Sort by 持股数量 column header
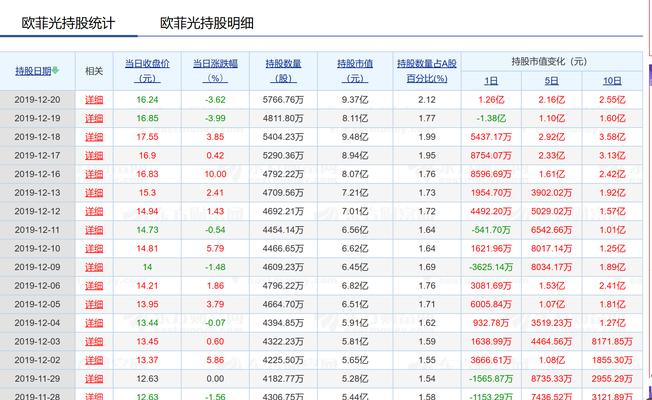Screen dimensions: 652x400 (283, 71)
